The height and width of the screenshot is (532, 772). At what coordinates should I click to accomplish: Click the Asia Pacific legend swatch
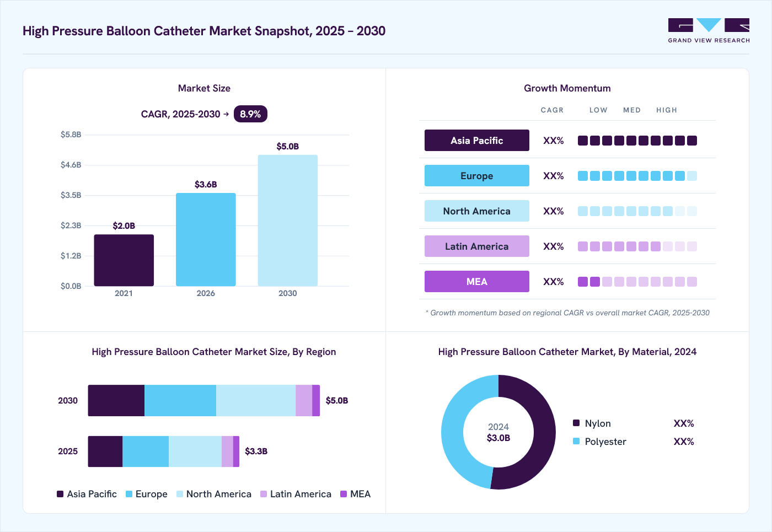coord(60,494)
